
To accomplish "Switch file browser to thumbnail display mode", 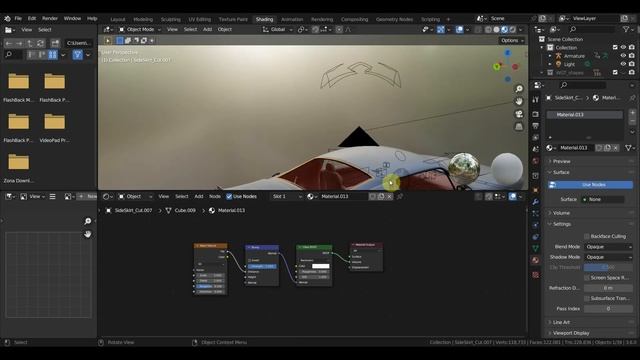I will tap(53, 55).
